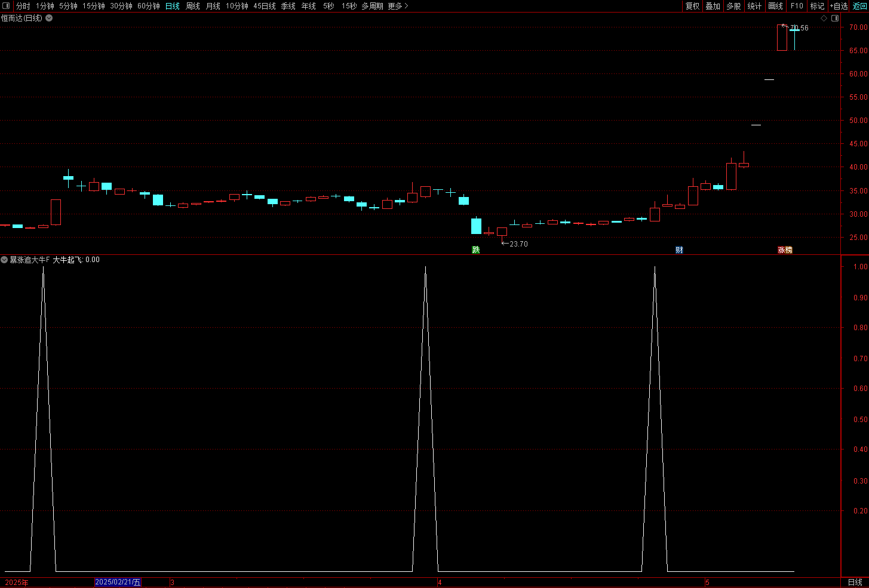
Task: Click the 复权 adjustment button
Action: (692, 6)
